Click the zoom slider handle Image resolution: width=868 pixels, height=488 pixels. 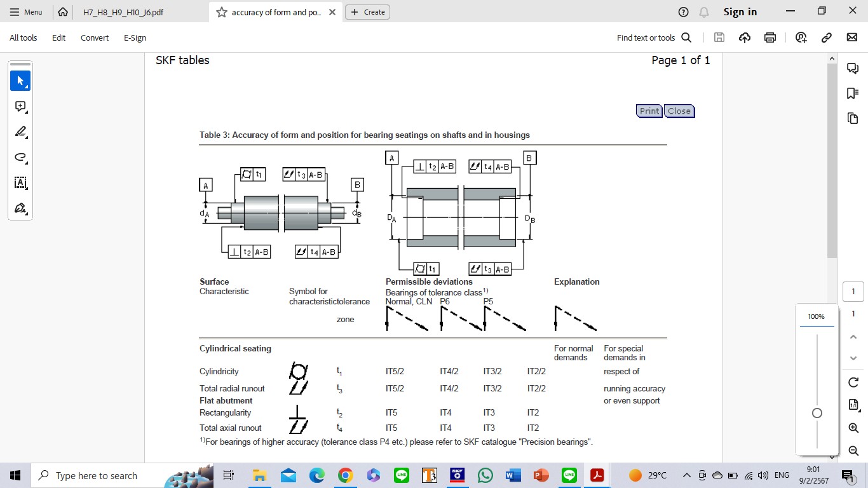point(817,413)
